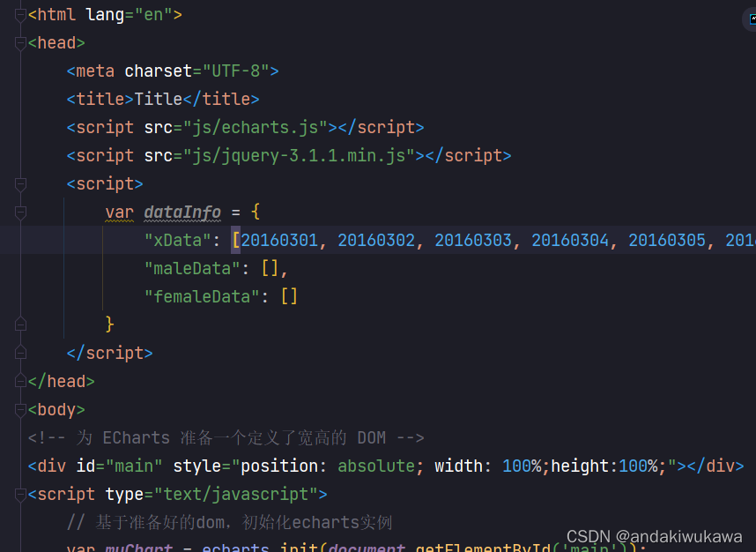Click the empty brackets after femaleData

(x=289, y=296)
